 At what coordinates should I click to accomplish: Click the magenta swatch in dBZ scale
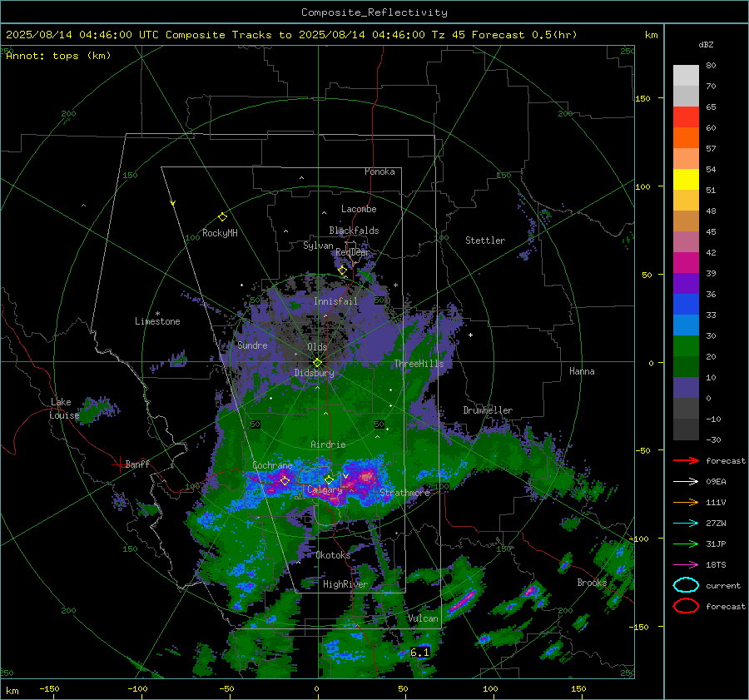point(686,263)
